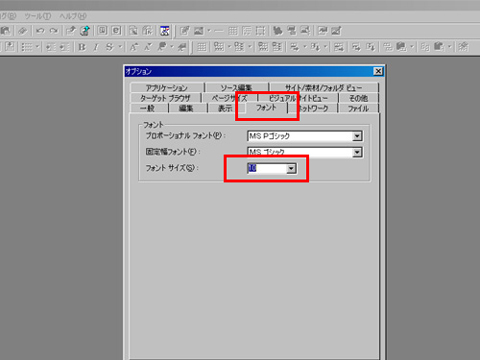Select the フォント tab
Image resolution: width=480 pixels, height=360 pixels.
point(266,108)
